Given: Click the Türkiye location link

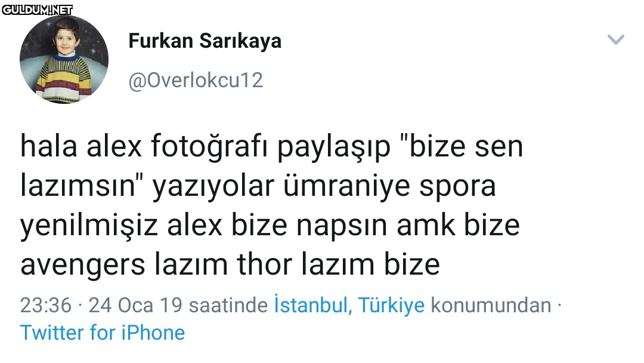Looking at the screenshot, I should [x=391, y=305].
